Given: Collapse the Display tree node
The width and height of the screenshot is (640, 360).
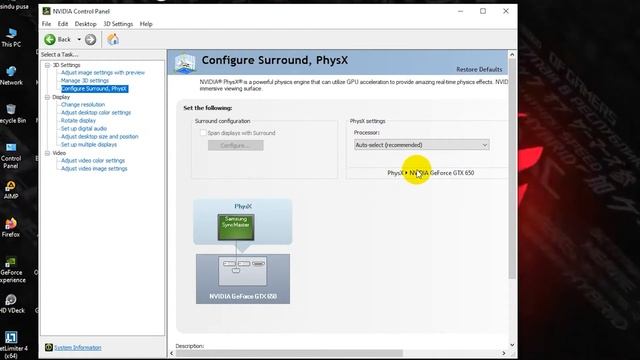Looking at the screenshot, I should [47, 97].
